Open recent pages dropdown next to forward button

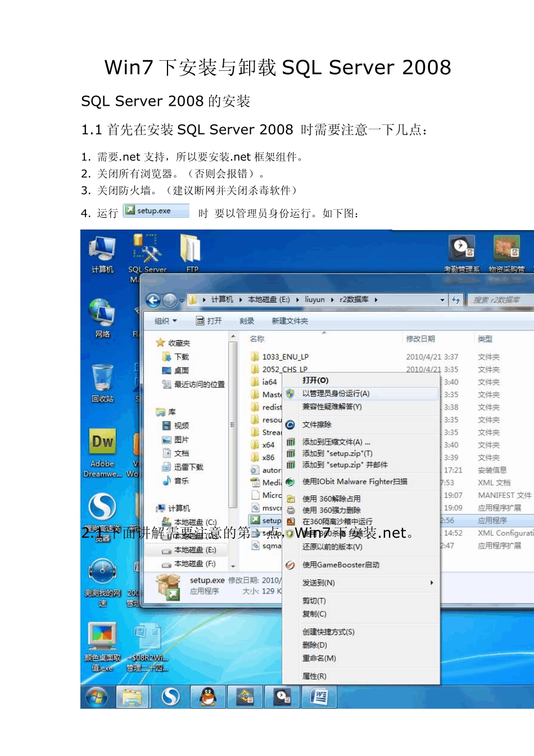pos(182,301)
